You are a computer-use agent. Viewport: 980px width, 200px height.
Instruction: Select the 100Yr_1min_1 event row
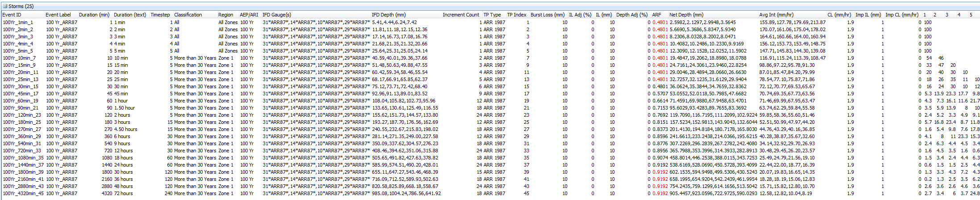(18, 22)
